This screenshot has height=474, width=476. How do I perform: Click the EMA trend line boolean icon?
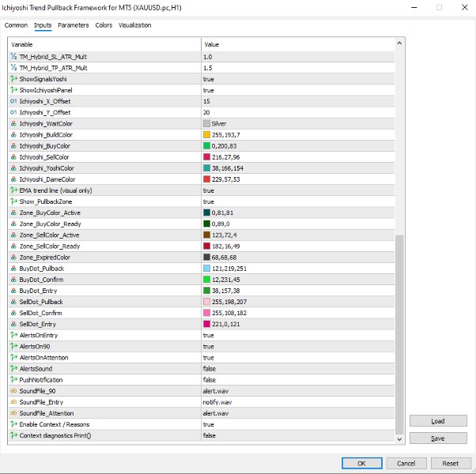click(x=13, y=190)
